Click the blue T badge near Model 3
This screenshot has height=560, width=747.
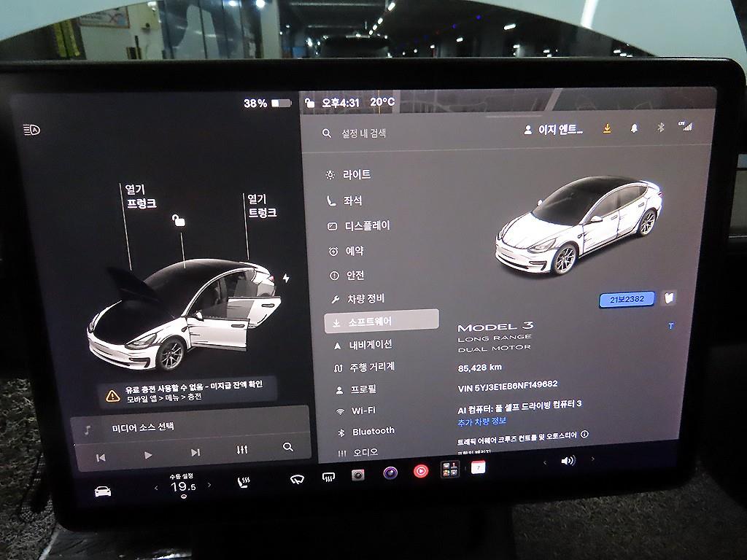(671, 326)
